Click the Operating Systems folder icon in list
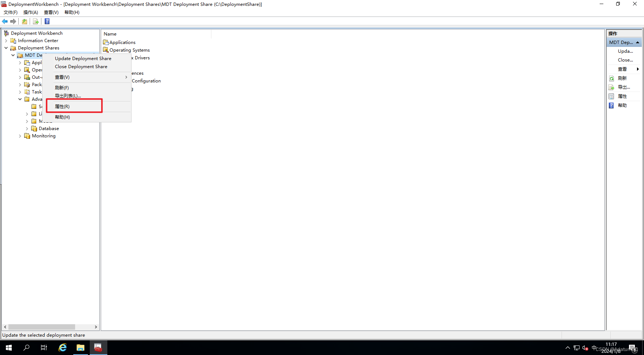This screenshot has width=644, height=355. (106, 50)
